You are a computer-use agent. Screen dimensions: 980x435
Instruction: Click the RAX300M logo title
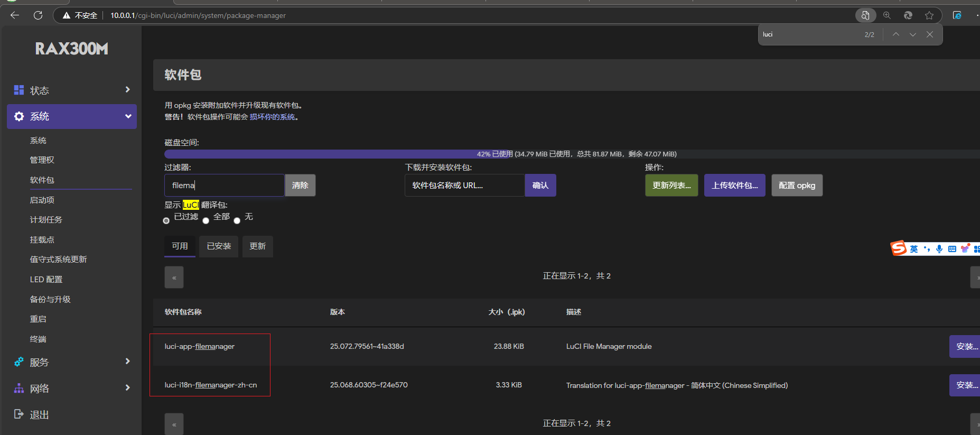[x=72, y=49]
